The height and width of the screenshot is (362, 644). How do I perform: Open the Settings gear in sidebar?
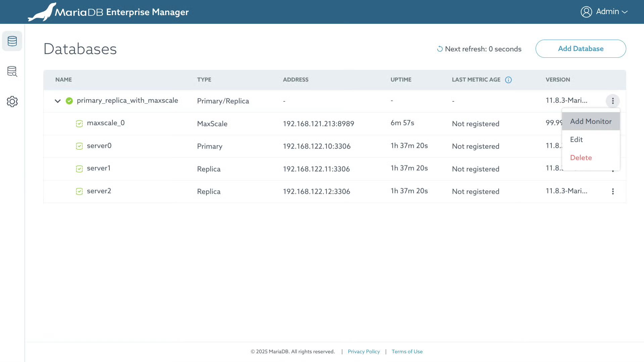[x=12, y=101]
